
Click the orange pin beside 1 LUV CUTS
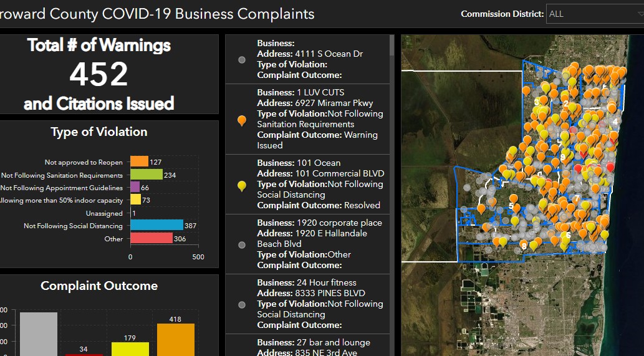pyautogui.click(x=242, y=120)
